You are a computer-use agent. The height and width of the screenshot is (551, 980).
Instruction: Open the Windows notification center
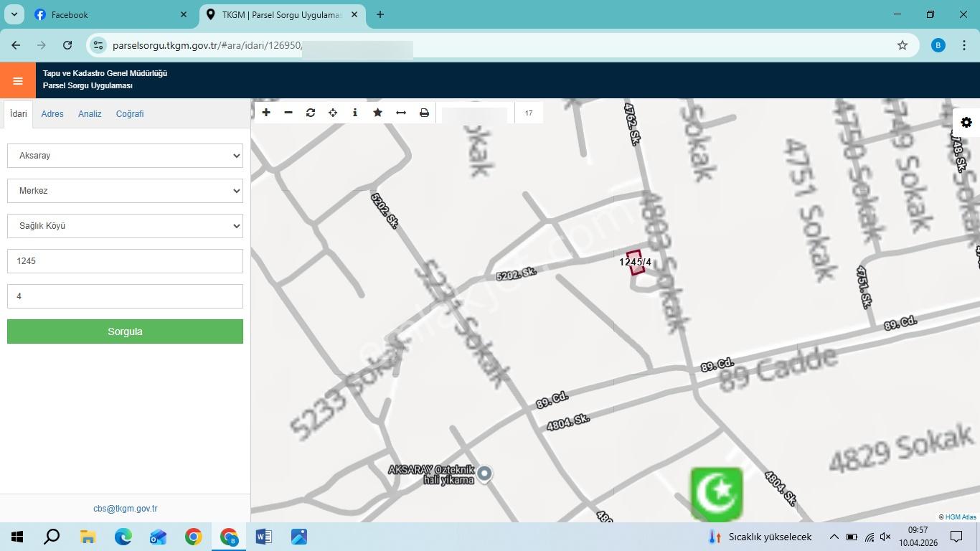[956, 537]
